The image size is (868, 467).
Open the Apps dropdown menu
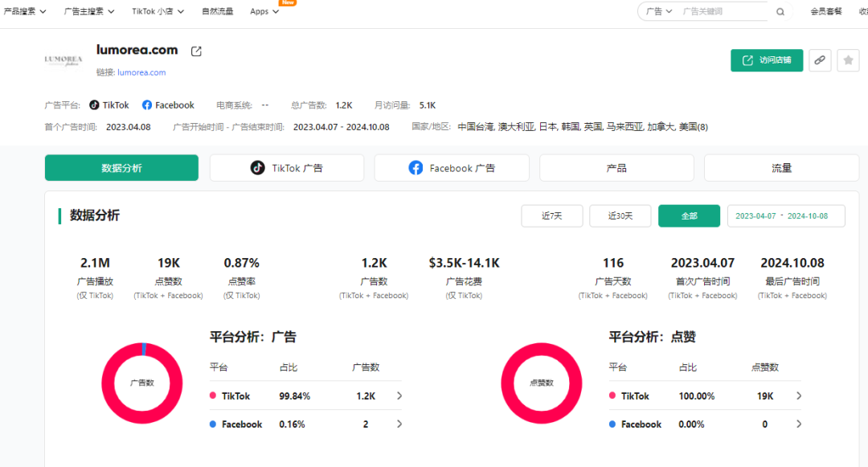264,12
